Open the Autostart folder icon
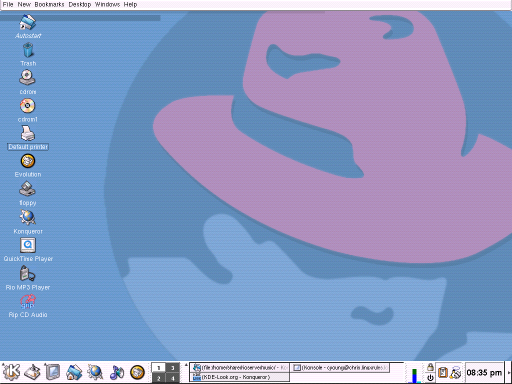 pyautogui.click(x=28, y=22)
